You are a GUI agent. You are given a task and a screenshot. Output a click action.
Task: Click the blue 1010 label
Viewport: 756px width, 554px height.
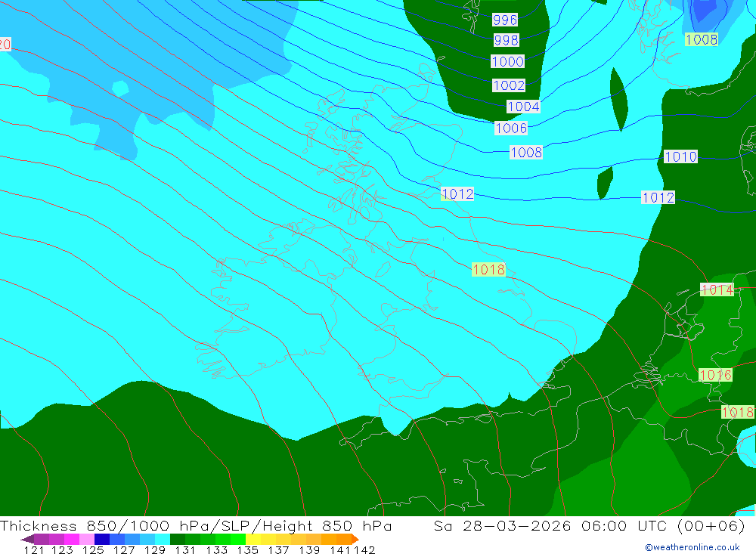680,156
